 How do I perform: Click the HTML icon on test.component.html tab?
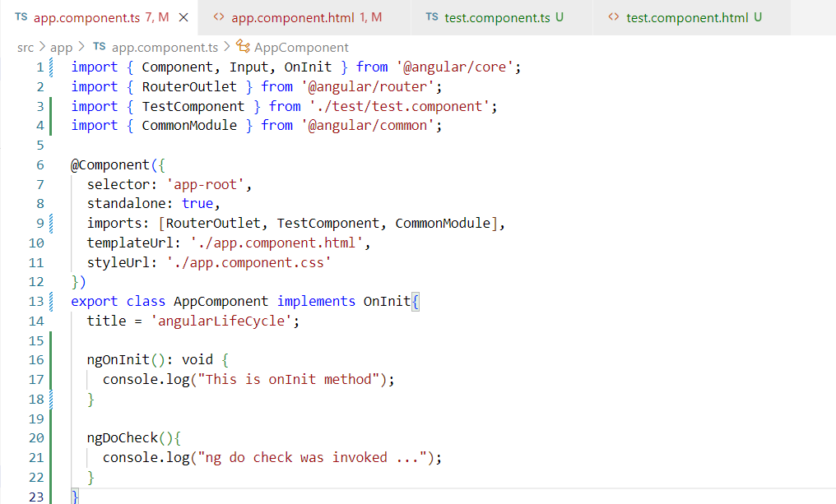click(x=613, y=17)
